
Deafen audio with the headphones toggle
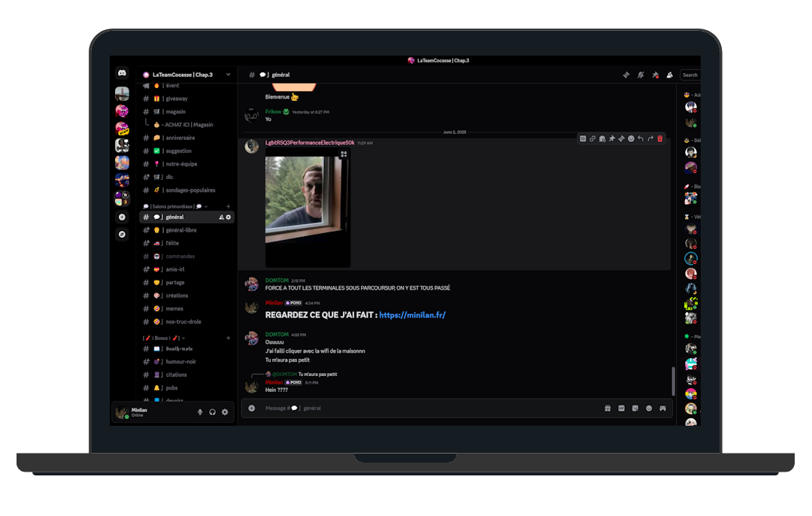[x=211, y=411]
